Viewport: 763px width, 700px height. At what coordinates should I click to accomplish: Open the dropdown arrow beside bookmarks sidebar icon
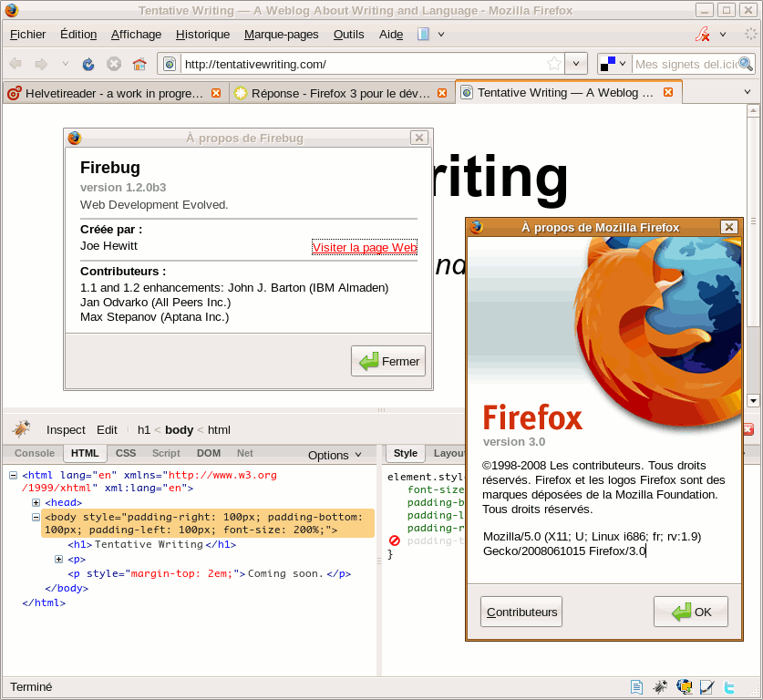click(x=441, y=34)
